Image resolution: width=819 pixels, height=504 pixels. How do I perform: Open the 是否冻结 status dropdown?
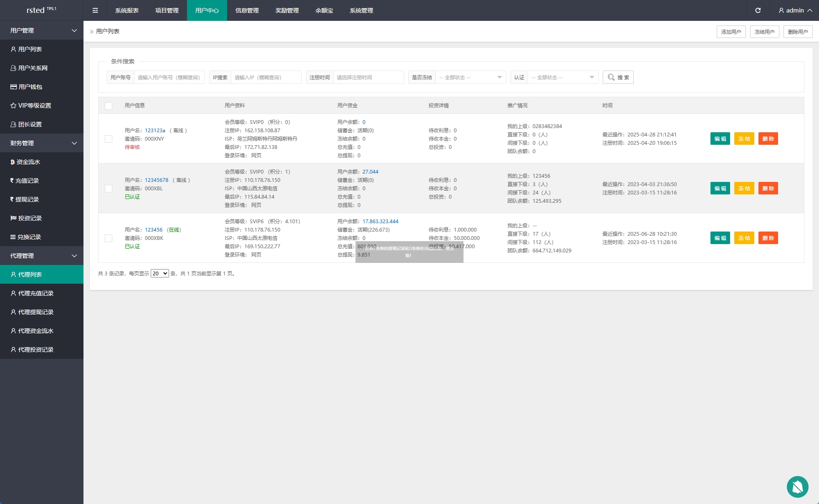(470, 77)
